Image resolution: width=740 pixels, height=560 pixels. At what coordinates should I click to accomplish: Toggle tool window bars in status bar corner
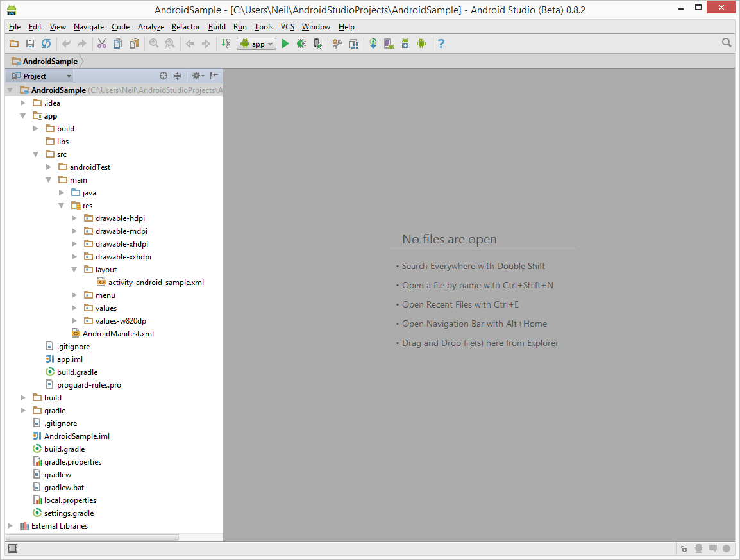13,548
